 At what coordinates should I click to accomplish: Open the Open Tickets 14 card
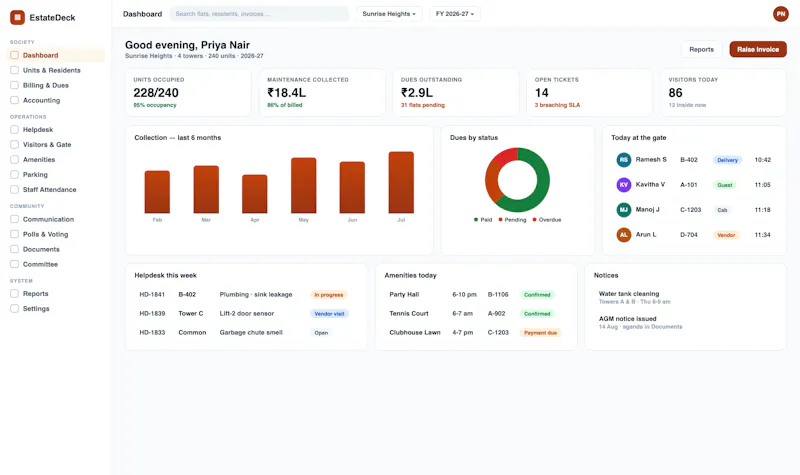(589, 93)
